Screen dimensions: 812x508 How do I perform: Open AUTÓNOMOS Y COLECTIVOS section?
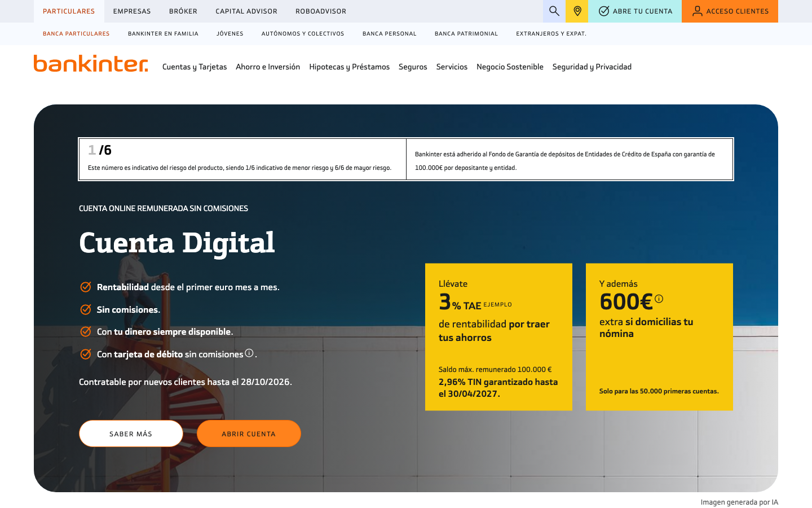[x=303, y=34]
